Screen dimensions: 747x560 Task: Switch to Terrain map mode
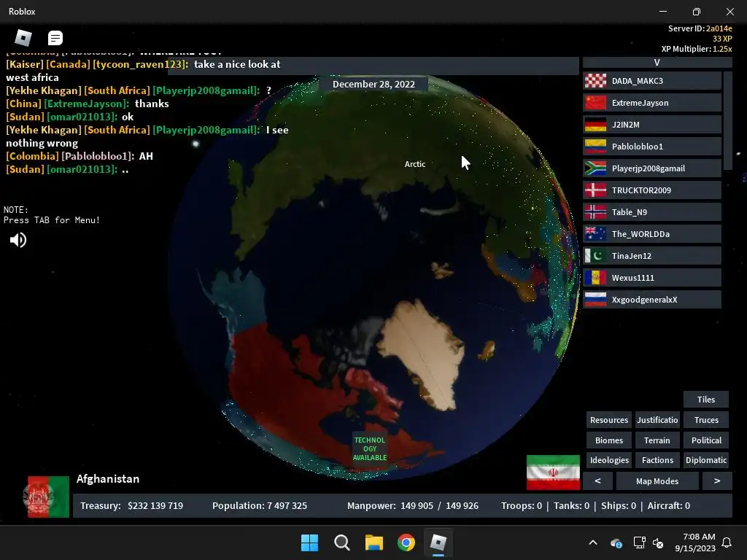[x=657, y=440]
